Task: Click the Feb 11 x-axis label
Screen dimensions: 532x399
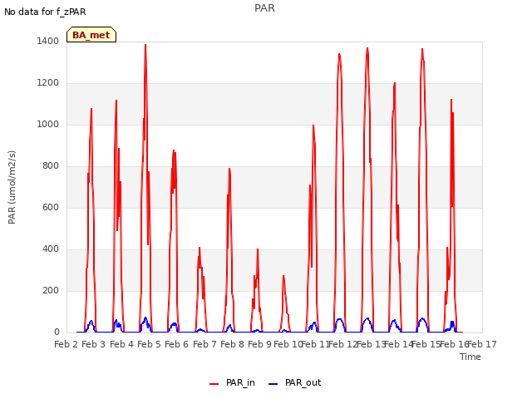Action: 315,344
